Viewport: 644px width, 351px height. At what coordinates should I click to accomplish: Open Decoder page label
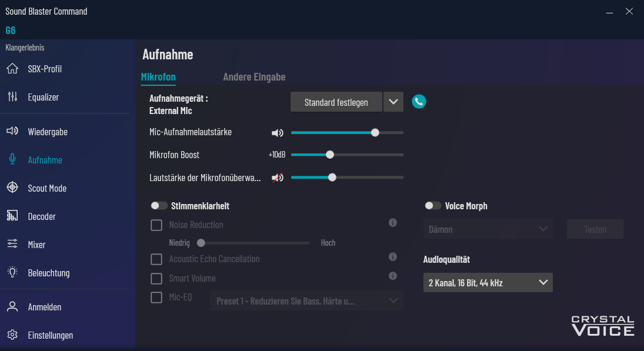[x=42, y=216]
